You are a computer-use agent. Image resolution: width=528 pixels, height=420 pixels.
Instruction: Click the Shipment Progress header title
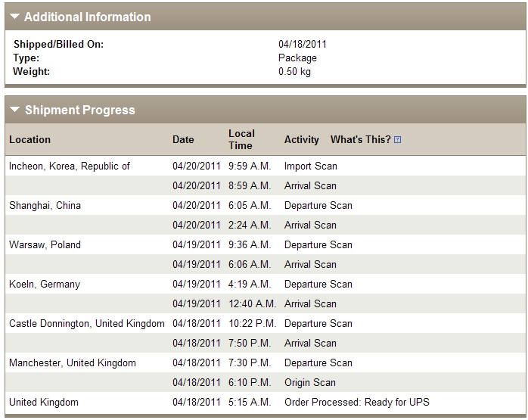click(80, 110)
